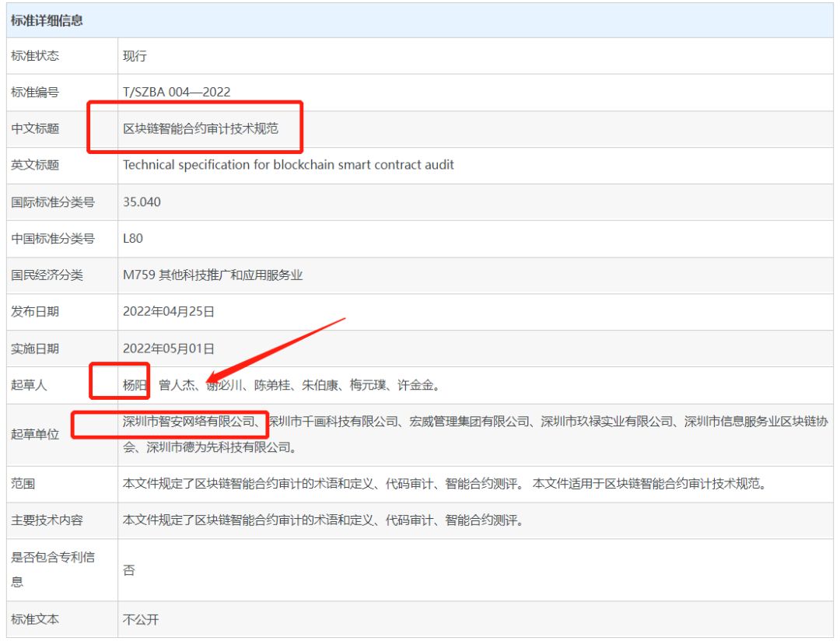Screen dimensions: 840x641
Task: Click the drafter name '朱伯康'
Action: pyautogui.click(x=320, y=385)
